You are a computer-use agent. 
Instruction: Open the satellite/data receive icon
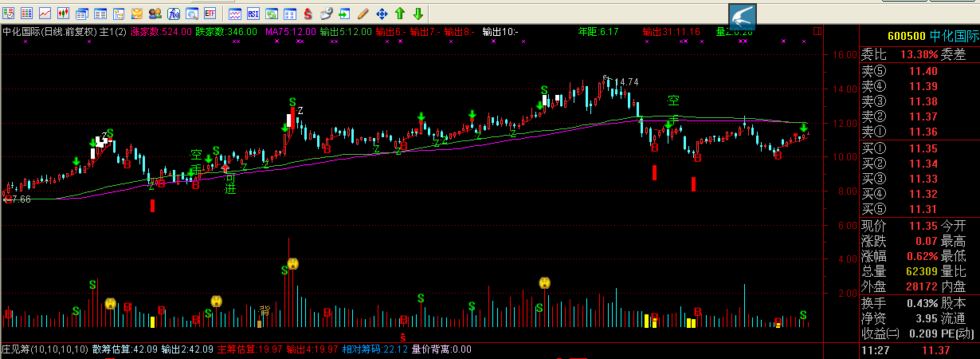(x=326, y=14)
